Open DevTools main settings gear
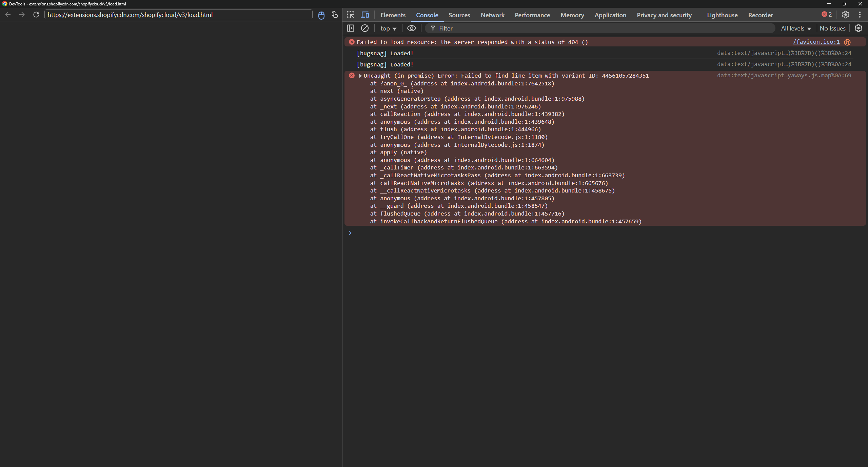This screenshot has width=868, height=467. coord(845,15)
